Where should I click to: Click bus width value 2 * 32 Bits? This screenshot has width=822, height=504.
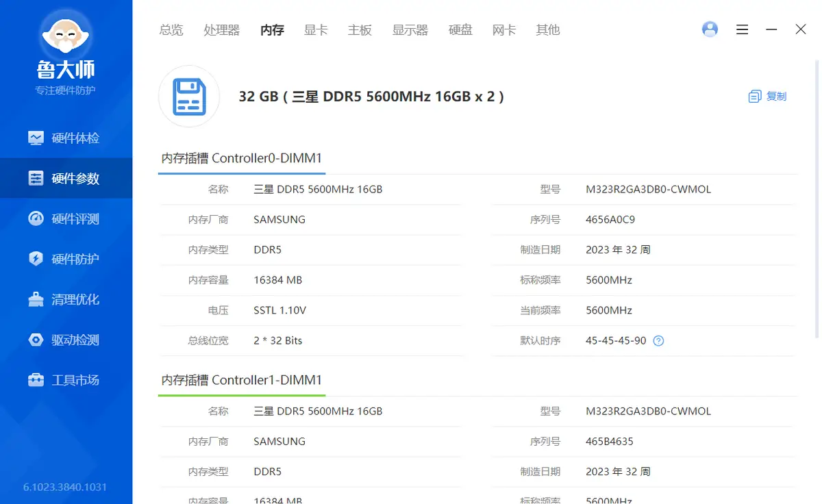277,340
